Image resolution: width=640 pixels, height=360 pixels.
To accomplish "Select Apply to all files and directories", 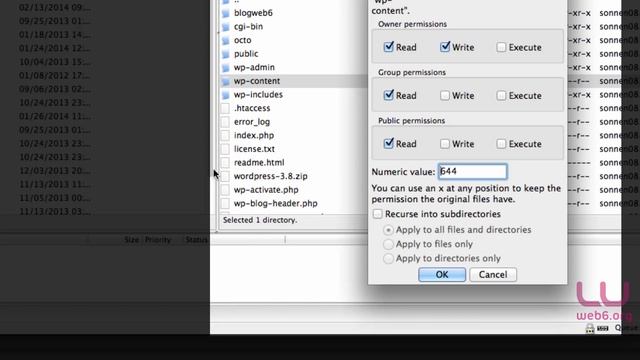I will pos(388,230).
